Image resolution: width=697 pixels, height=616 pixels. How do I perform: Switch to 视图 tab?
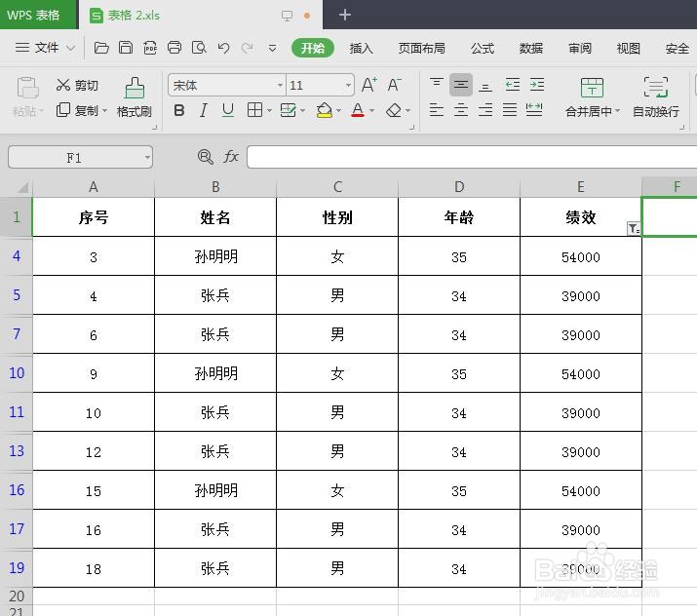pos(628,48)
